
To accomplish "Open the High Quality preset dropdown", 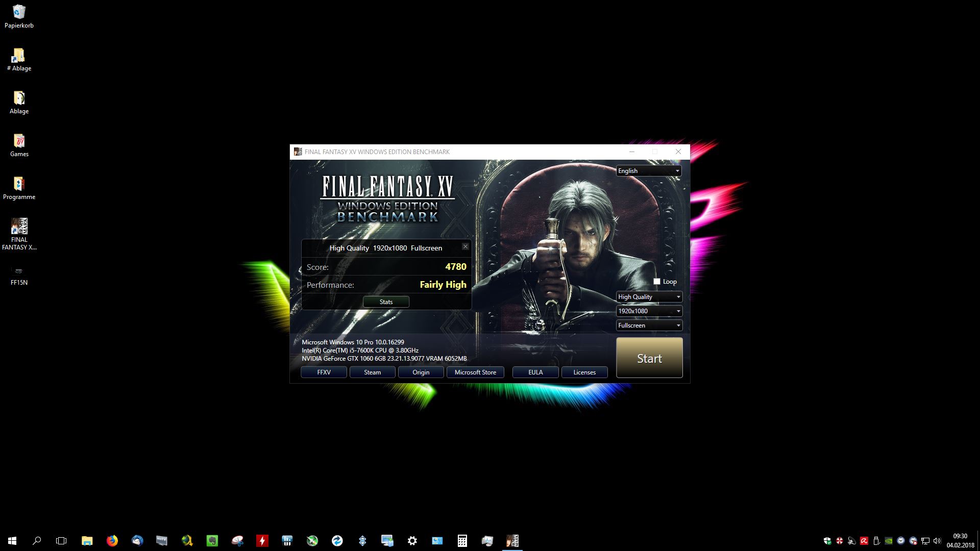I will click(649, 297).
